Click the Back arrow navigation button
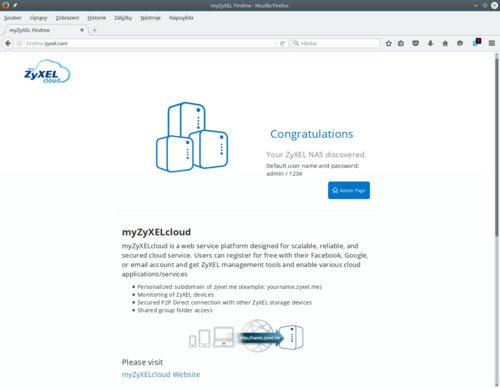The width and height of the screenshot is (500, 388). tap(8, 43)
